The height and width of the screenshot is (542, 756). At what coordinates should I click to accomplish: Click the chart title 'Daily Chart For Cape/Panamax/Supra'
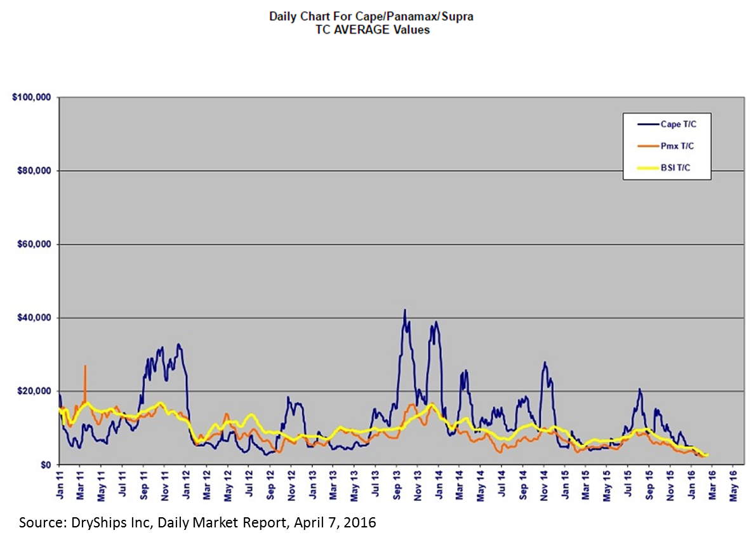pos(371,17)
